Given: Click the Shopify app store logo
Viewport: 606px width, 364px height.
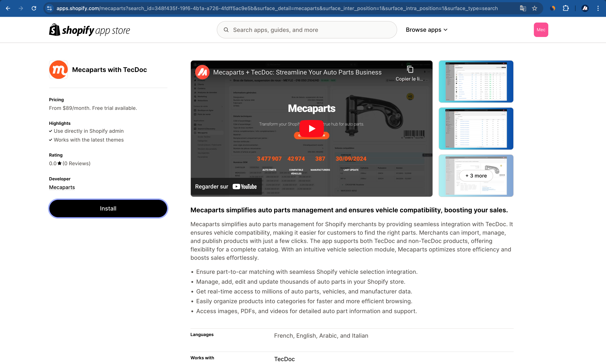Looking at the screenshot, I should 89,30.
